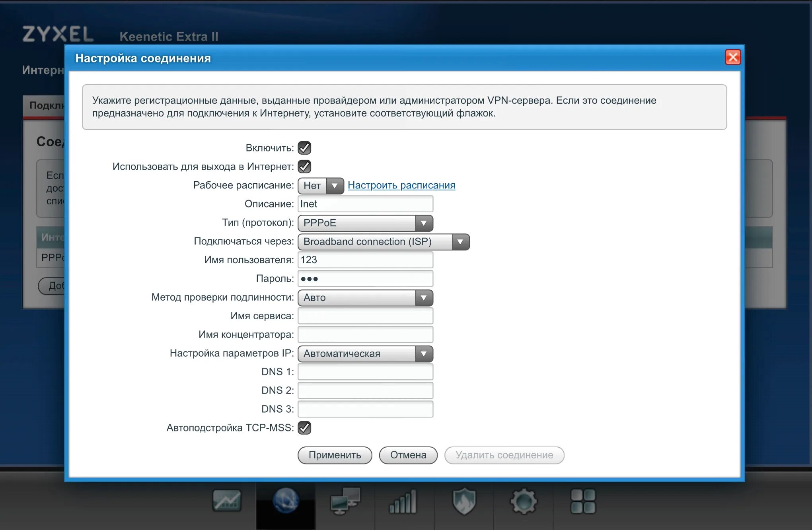The width and height of the screenshot is (812, 530).
Task: Click the Настроить расписания link
Action: coord(401,185)
